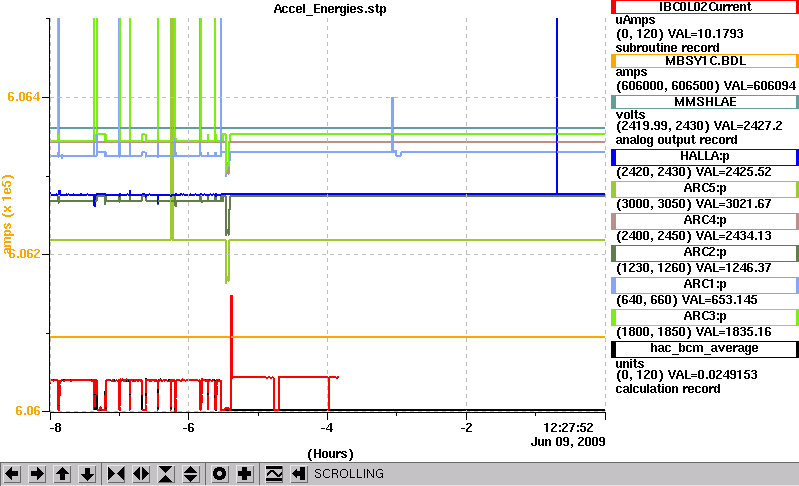Click the circle auto-scale icon
Image resolution: width=799 pixels, height=486 pixels.
pos(220,474)
